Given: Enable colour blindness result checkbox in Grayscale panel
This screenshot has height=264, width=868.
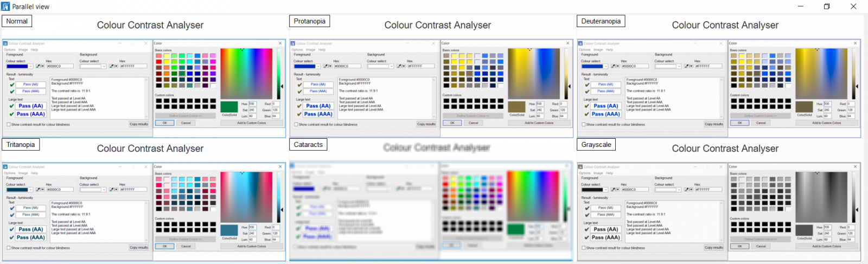Looking at the screenshot, I should tap(584, 248).
